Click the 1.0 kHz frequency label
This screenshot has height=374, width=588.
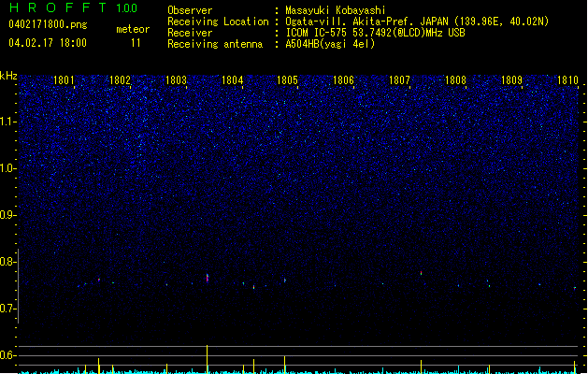[x=7, y=168]
